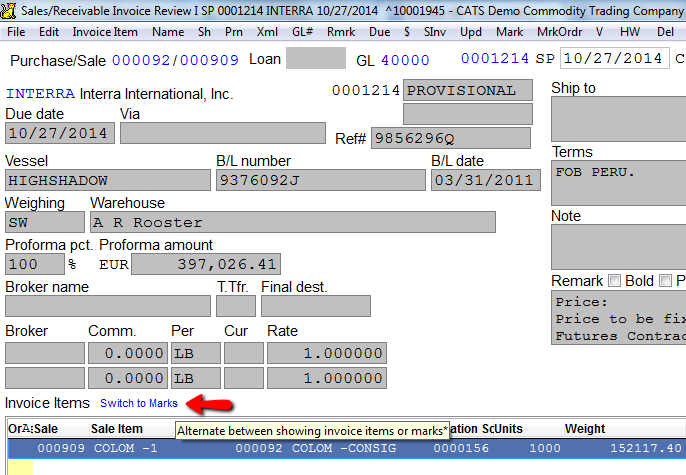Screen dimensions: 686x475
Task: Click the first row Cur field
Action: (244, 353)
